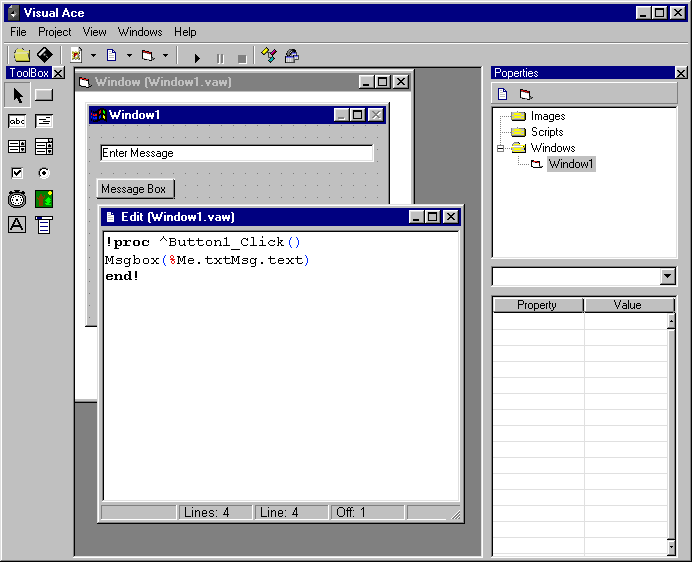Collapse the Windows folder in tree

pyautogui.click(x=502, y=148)
